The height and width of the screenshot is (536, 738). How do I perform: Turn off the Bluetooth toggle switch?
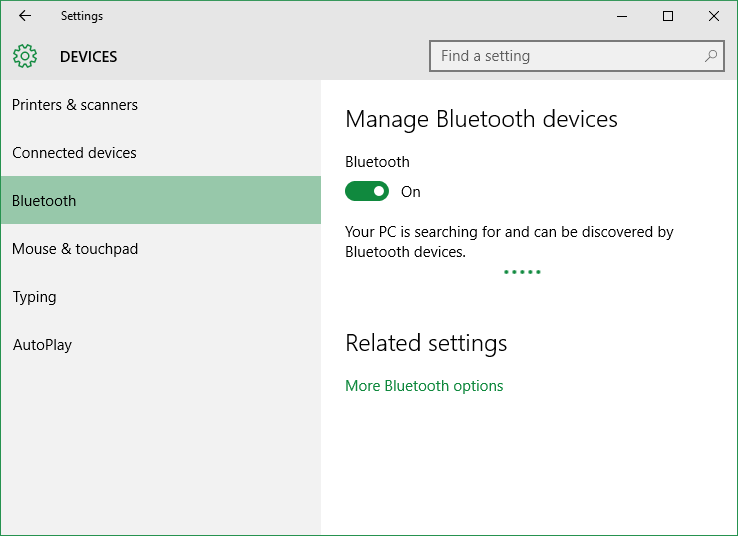[x=367, y=192]
